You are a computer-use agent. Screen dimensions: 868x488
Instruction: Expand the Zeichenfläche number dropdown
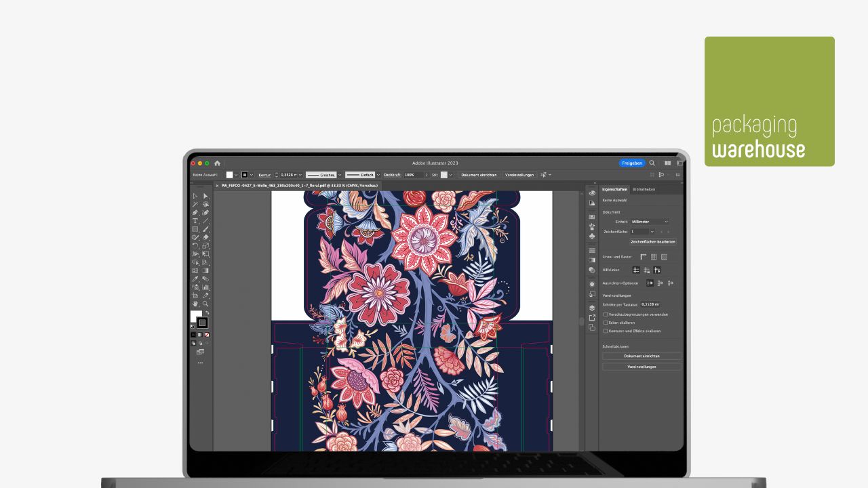tap(652, 232)
